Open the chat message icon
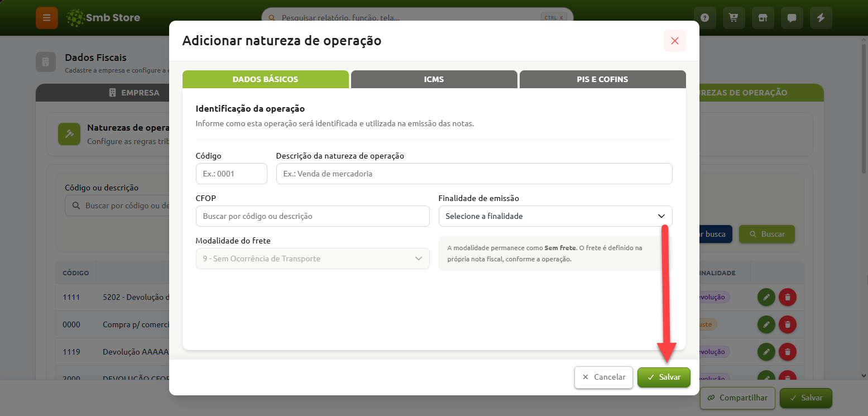 tap(792, 18)
